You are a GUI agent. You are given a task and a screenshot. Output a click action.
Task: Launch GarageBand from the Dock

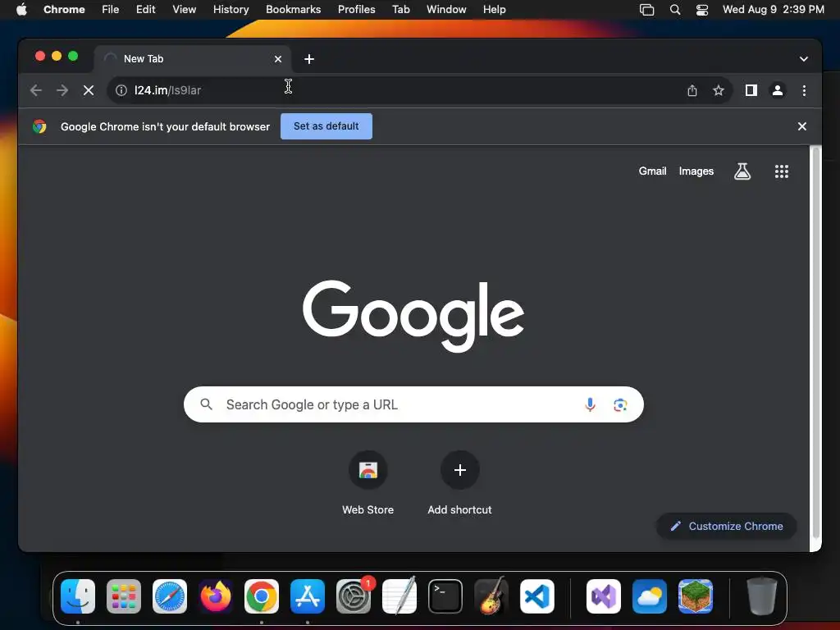[491, 596]
